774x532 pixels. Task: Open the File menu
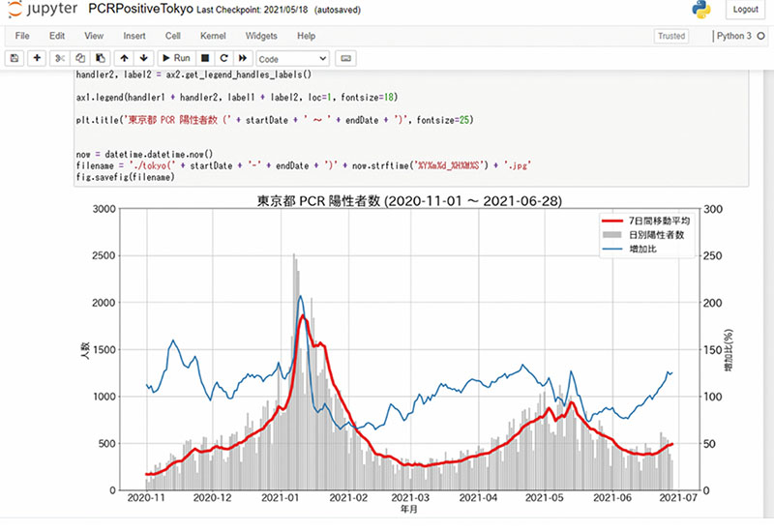[22, 36]
